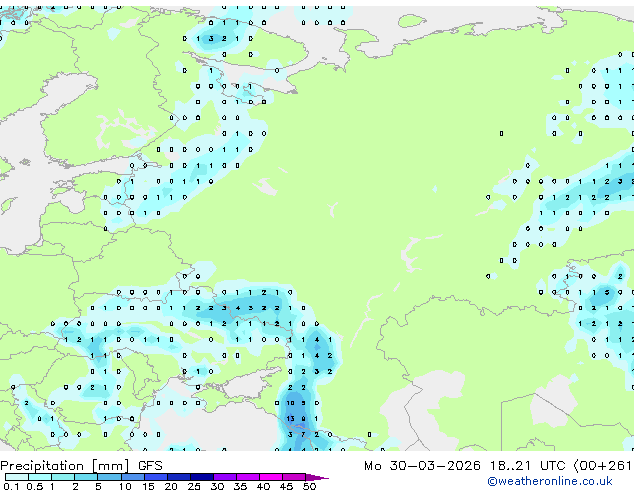
Task: Click the 'Precipitation' word in the legend title
Action: click(x=42, y=466)
